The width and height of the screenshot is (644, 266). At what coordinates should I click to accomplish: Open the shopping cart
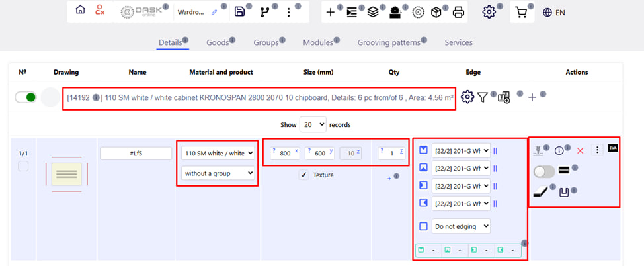click(x=521, y=12)
